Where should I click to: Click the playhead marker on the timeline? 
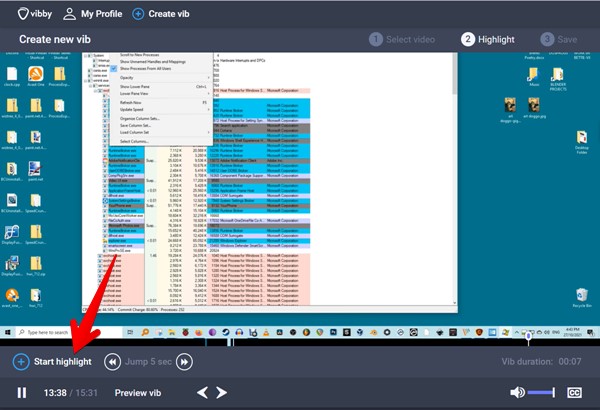click(x=528, y=338)
